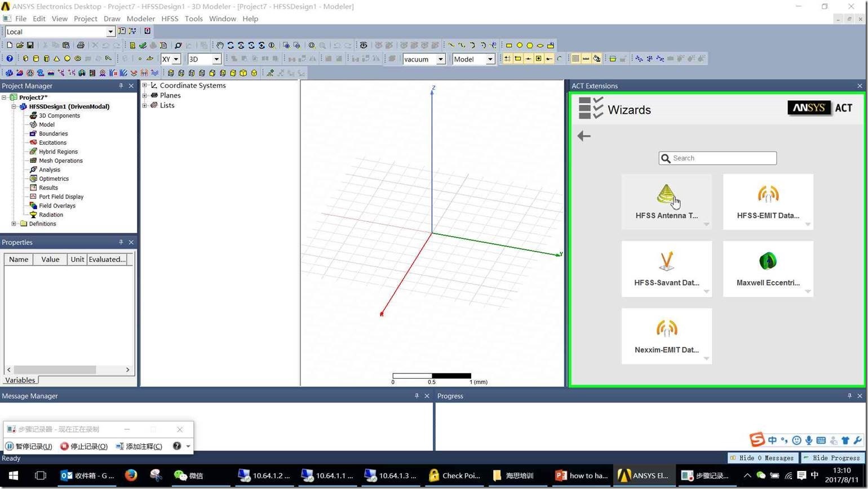868x489 pixels.
Task: Open the 3D movement mode dropdown
Action: 216,59
